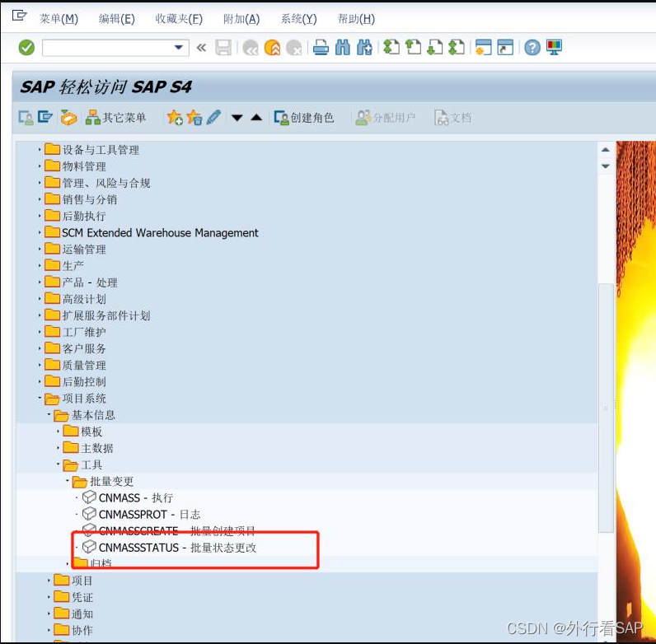Collapse the command field double-chevron icon
The height and width of the screenshot is (644, 656).
[201, 48]
